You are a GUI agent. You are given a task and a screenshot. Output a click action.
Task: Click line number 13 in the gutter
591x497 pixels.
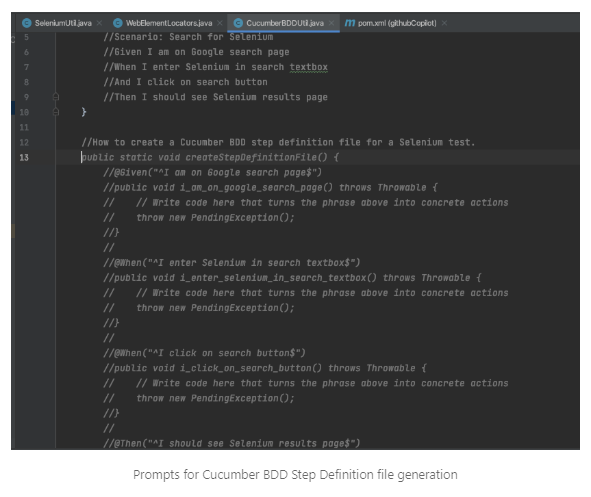[24, 158]
